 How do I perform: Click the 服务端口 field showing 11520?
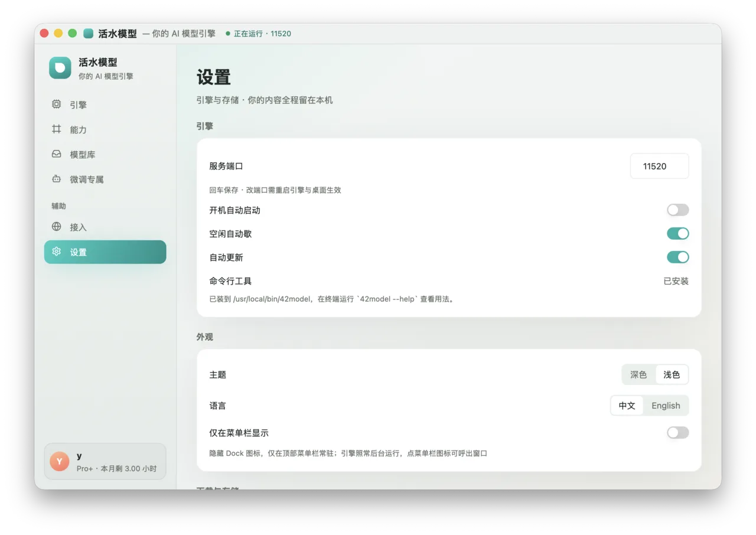659,166
